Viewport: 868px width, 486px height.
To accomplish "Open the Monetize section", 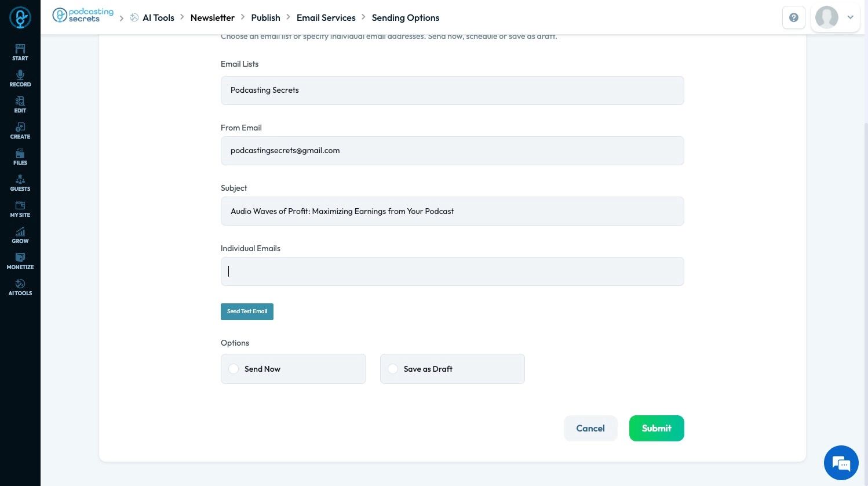I will [20, 261].
